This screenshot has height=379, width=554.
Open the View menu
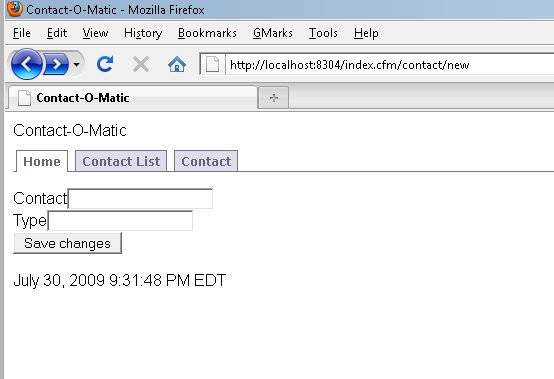(95, 33)
